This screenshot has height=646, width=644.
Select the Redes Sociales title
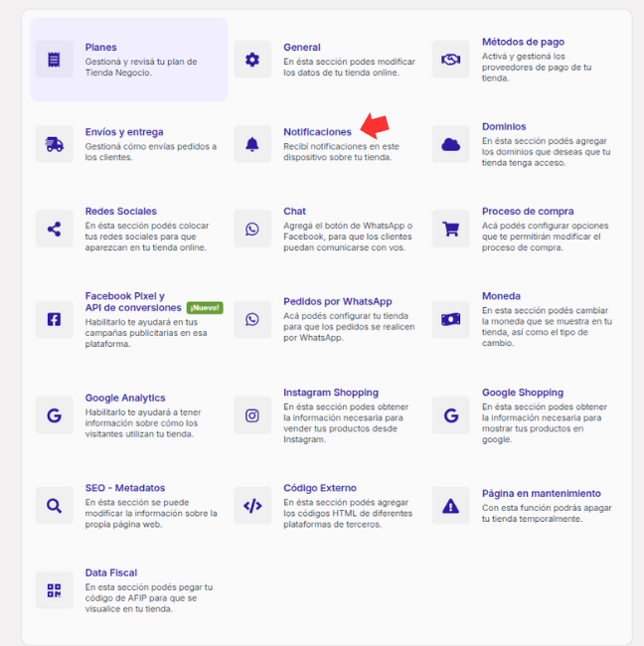(x=120, y=211)
